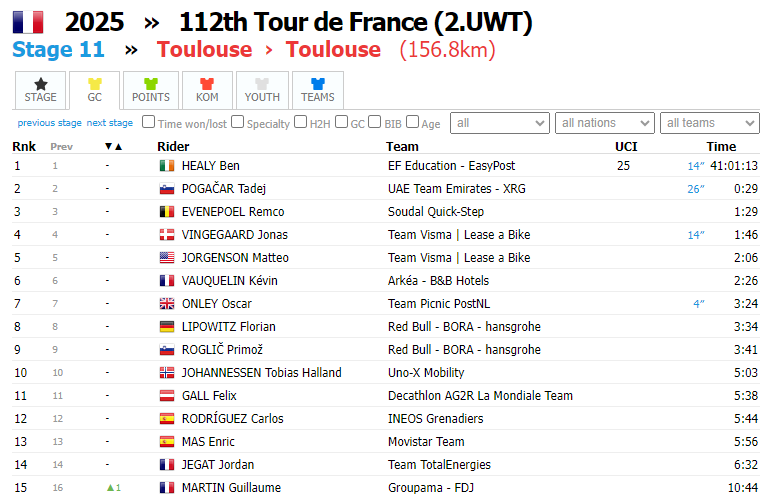This screenshot has width=772, height=497.
Task: Open the 'all nations' dropdown
Action: (603, 123)
